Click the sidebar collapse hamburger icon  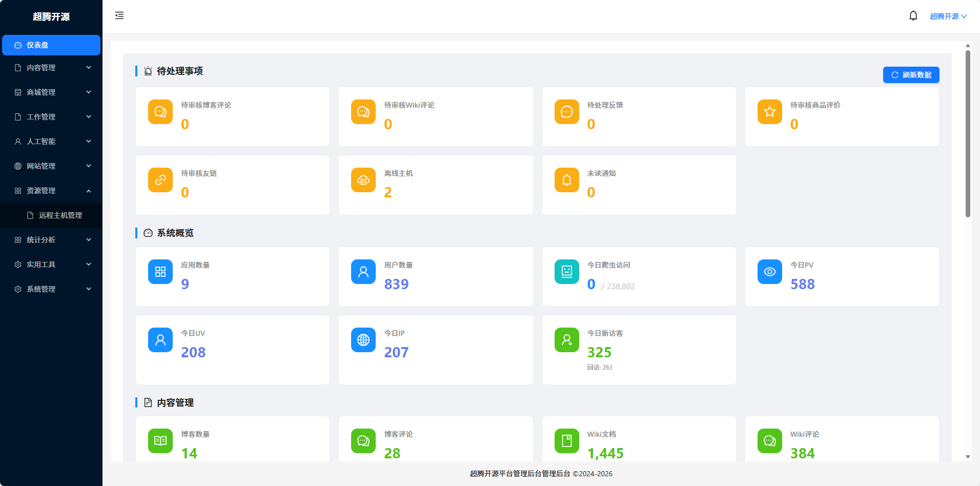pos(119,15)
